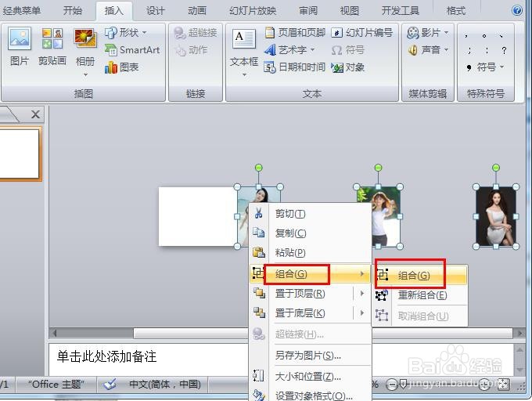Expand the 相册 dropdown arrow
Image resolution: width=532 pixels, height=401 pixels.
[x=85, y=74]
